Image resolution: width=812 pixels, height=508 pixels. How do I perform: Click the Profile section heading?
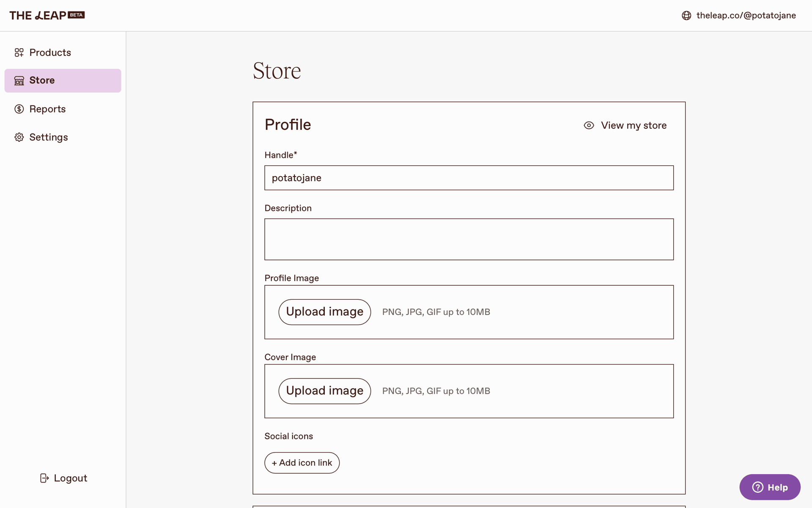click(x=288, y=125)
